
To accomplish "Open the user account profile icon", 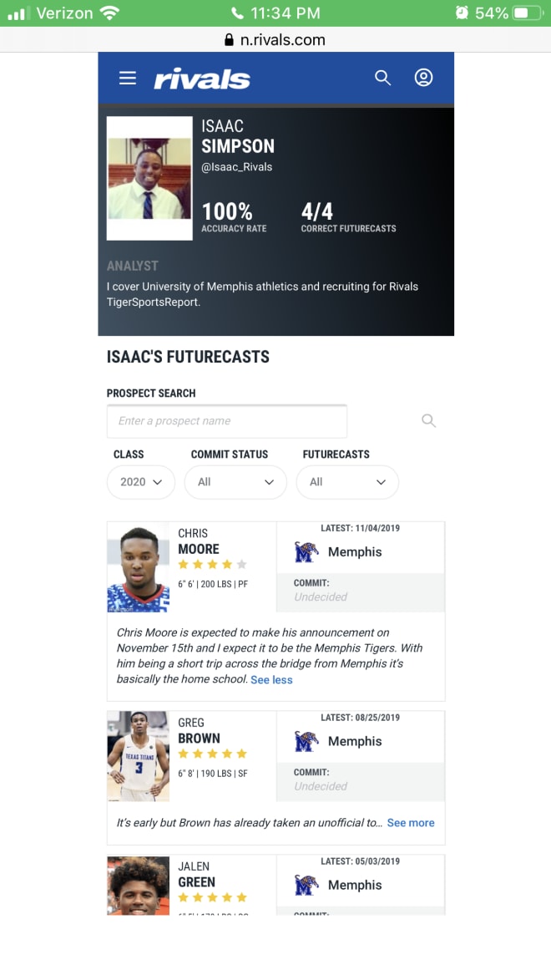I will coord(423,78).
